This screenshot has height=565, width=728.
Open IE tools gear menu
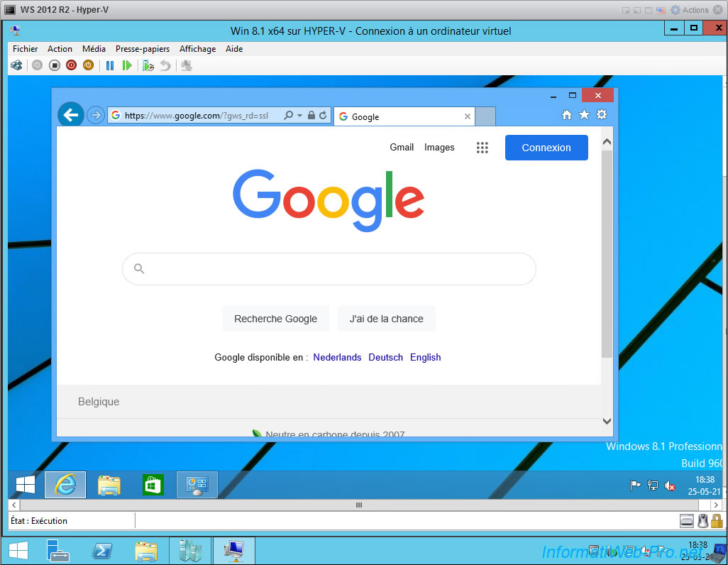point(602,114)
